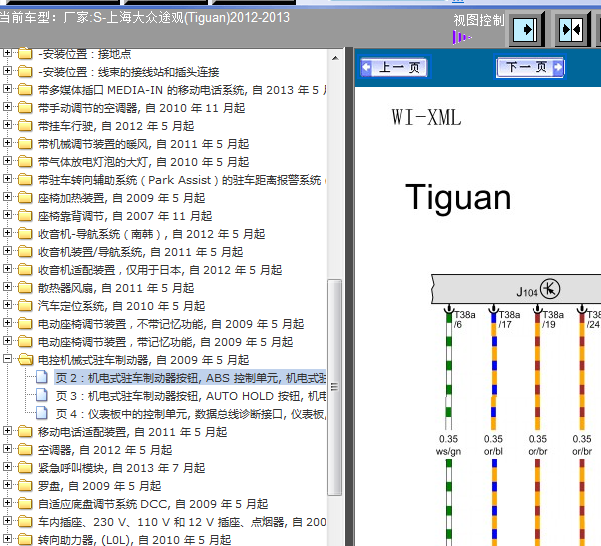Image resolution: width=601 pixels, height=546 pixels.
Task: Expand the MEDIA-IN 移动电话系统 folder
Action: [x=7, y=89]
